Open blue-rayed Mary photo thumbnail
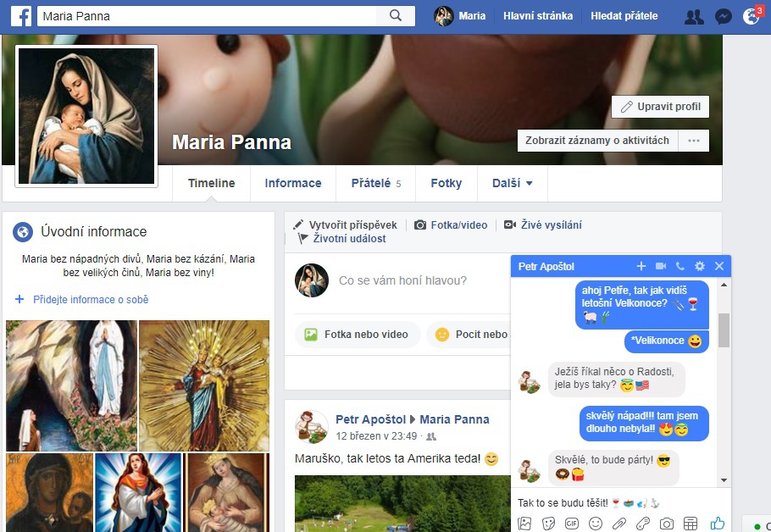Screen dimensions: 771x532 (x=139, y=492)
